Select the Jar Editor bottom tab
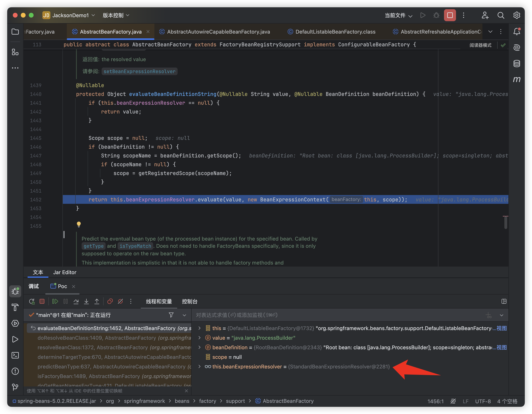 pyautogui.click(x=65, y=272)
